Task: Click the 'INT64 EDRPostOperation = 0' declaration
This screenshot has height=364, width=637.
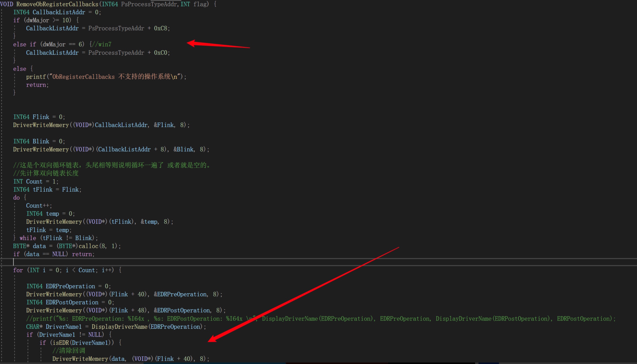Action: click(x=70, y=302)
